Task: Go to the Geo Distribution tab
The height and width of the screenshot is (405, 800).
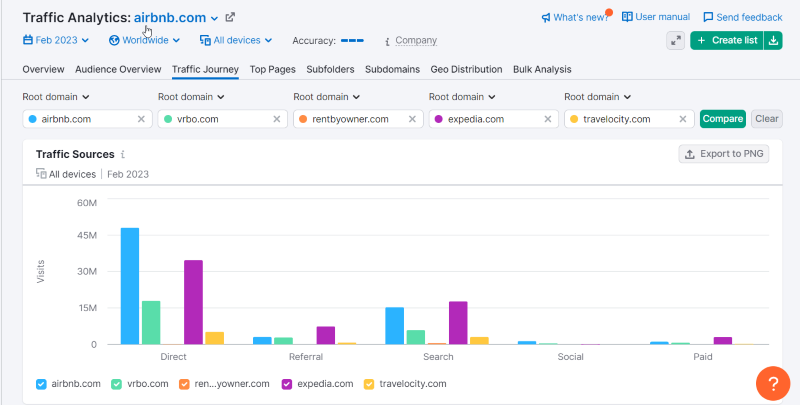Action: click(x=466, y=69)
